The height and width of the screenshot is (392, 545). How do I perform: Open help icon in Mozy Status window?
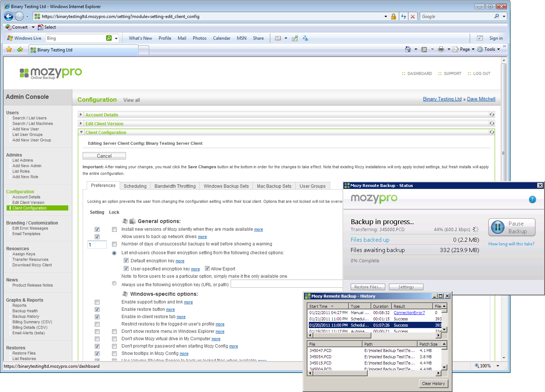click(x=532, y=199)
